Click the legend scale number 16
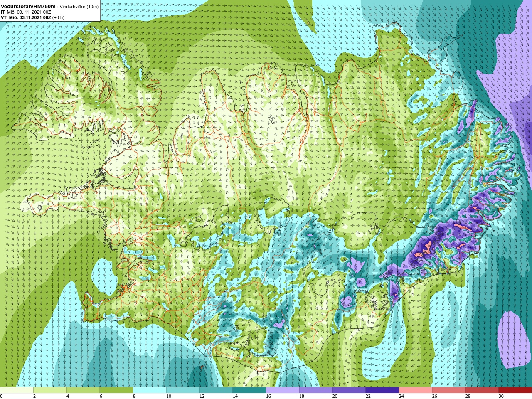Image resolution: width=532 pixels, height=399 pixels. tap(268, 396)
